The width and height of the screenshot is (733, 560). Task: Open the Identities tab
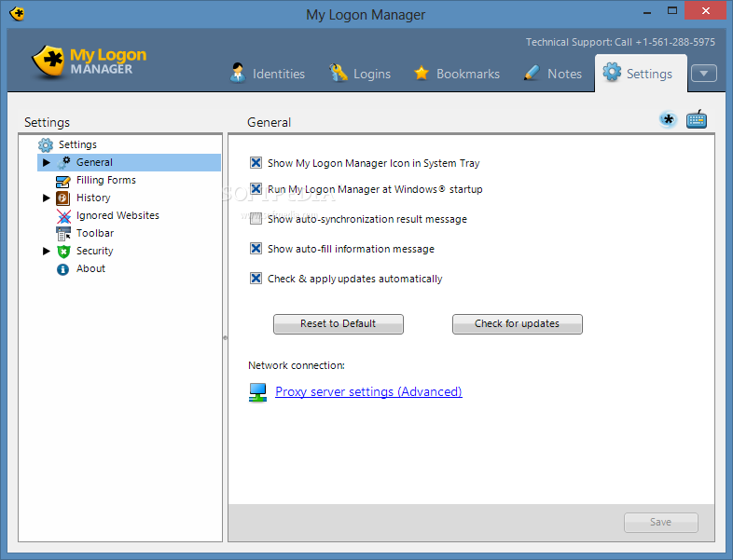[268, 74]
